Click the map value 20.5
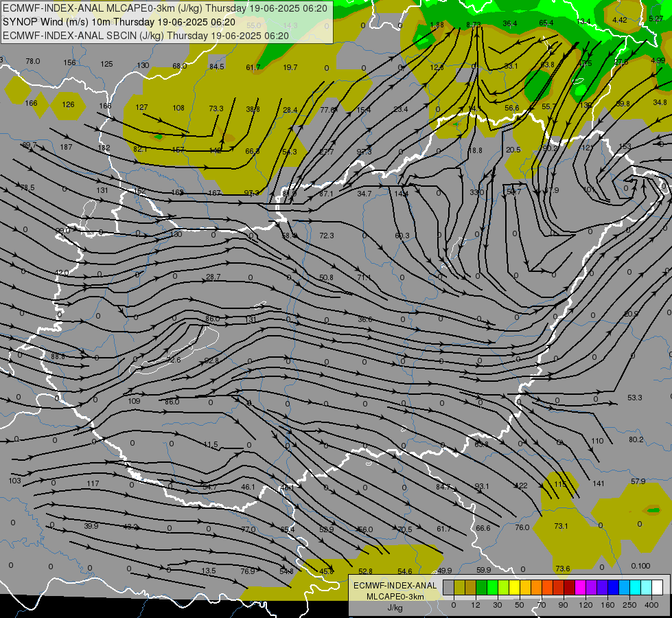The image size is (672, 618). [513, 150]
